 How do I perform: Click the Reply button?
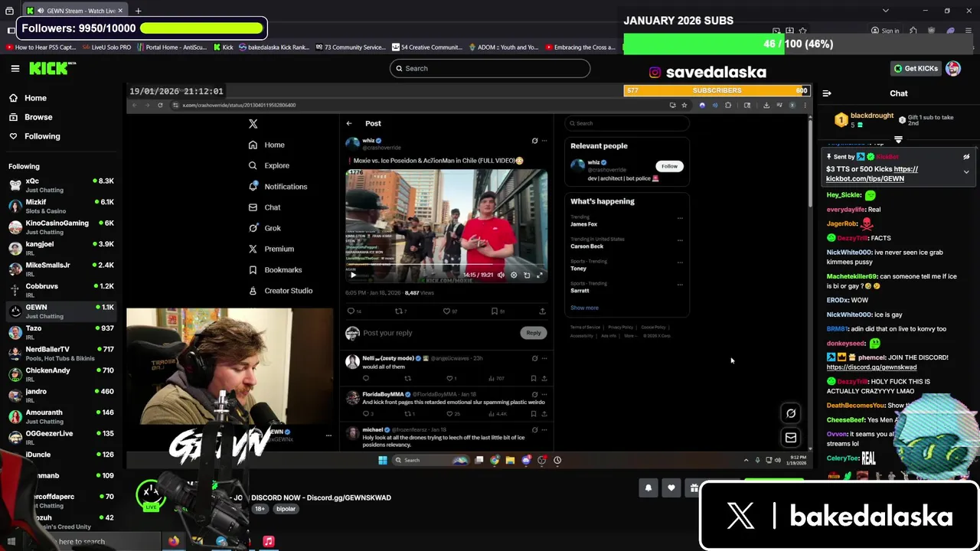[534, 333]
